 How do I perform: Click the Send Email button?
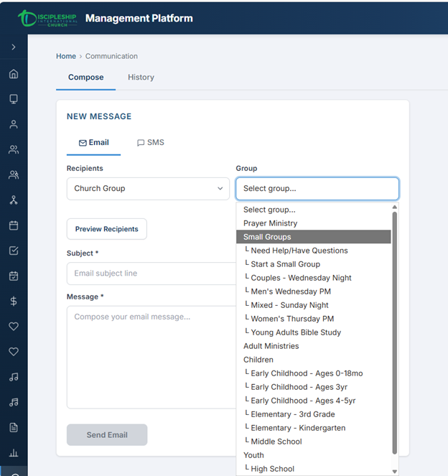pyautogui.click(x=107, y=434)
